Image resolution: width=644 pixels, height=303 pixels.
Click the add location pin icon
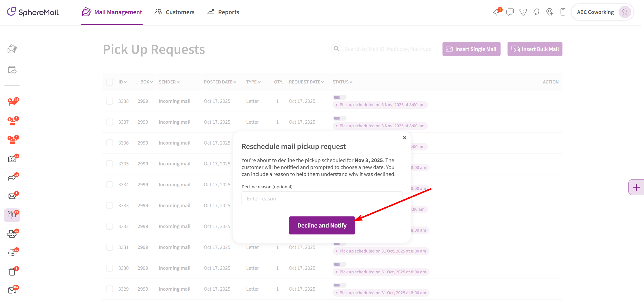click(550, 12)
